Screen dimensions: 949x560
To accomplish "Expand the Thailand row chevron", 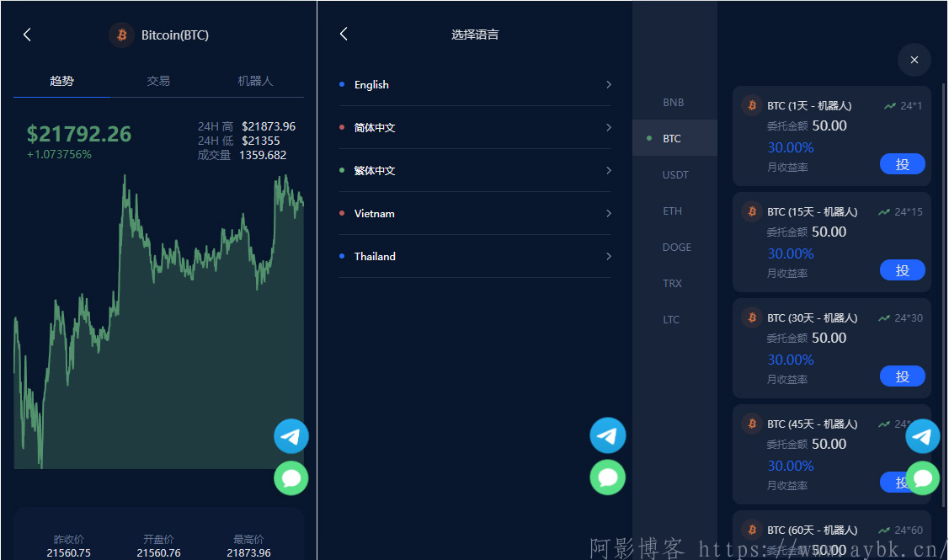I will 608,256.
